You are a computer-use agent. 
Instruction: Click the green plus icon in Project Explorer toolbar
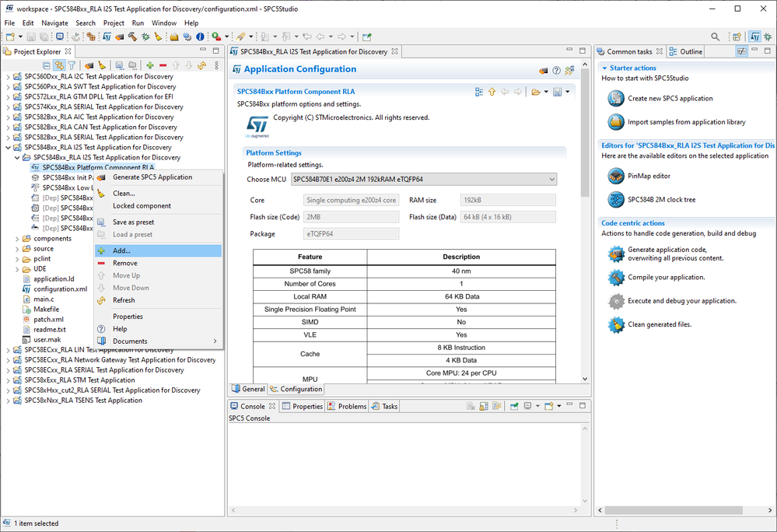(x=149, y=65)
